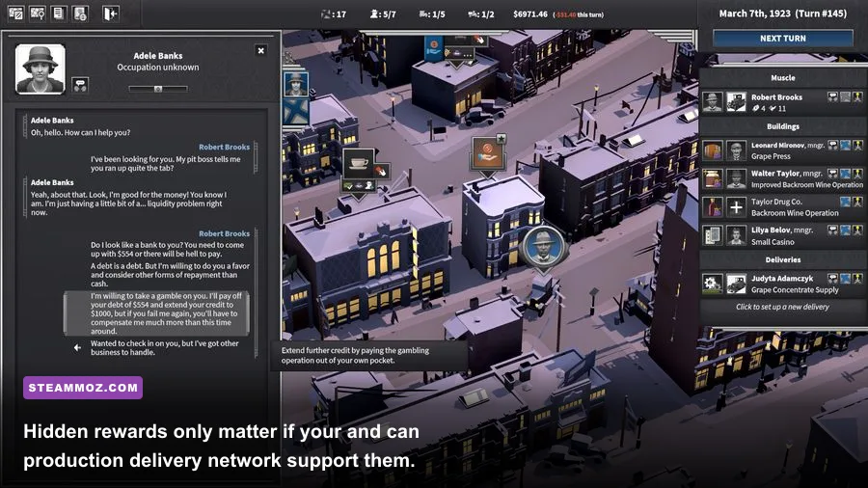Click lamp locate icon on Robert Brooks row

857,96
